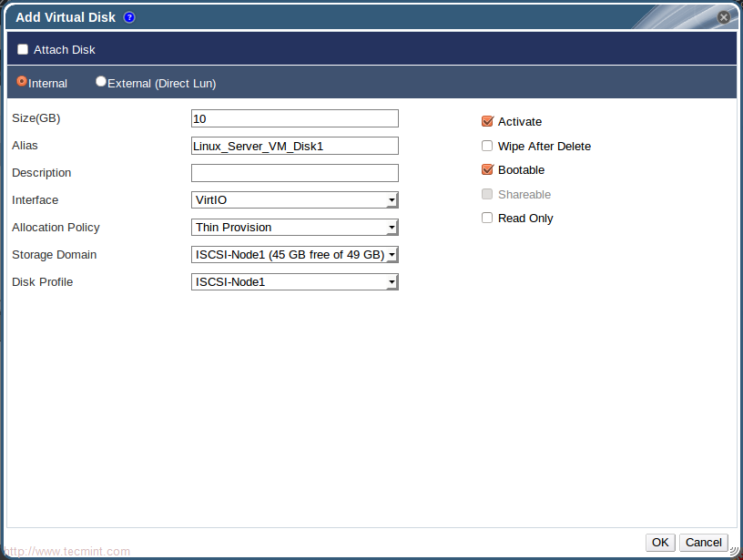Focus the Alias text field
Image resolution: width=743 pixels, height=560 pixels.
click(x=295, y=146)
